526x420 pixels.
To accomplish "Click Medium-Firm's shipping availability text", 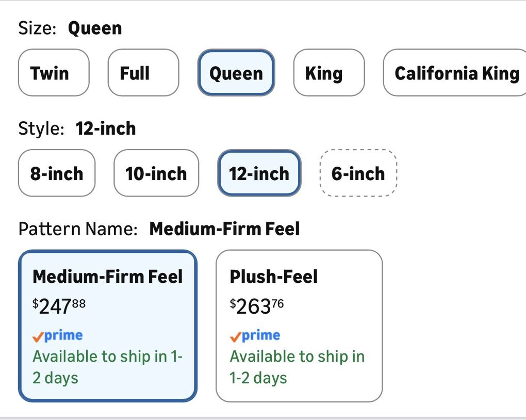I will click(107, 367).
